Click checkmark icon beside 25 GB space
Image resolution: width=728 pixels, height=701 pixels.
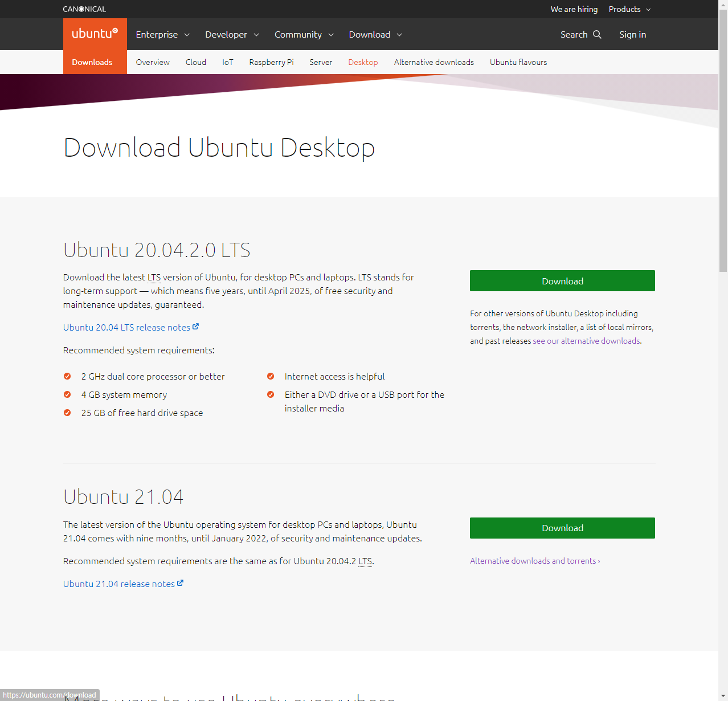(x=67, y=413)
